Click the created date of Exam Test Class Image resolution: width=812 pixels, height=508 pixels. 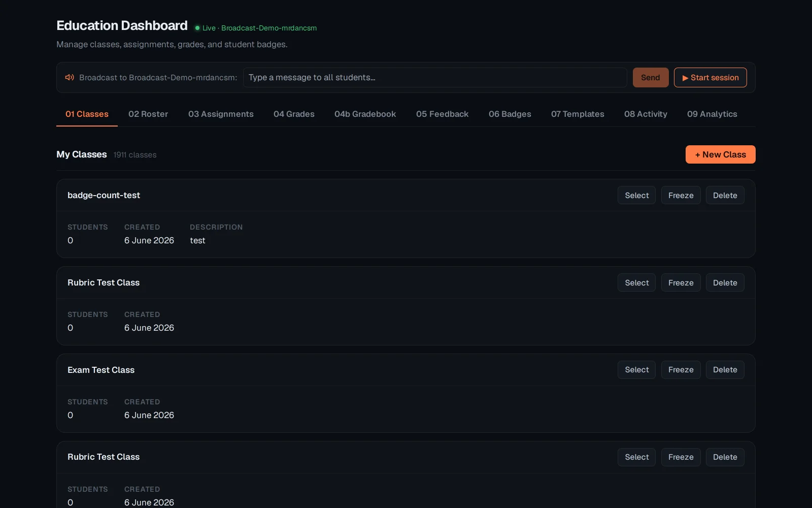149,415
